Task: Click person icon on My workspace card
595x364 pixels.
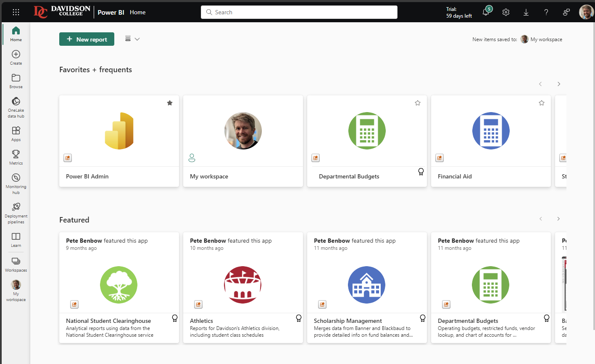Action: coord(192,158)
